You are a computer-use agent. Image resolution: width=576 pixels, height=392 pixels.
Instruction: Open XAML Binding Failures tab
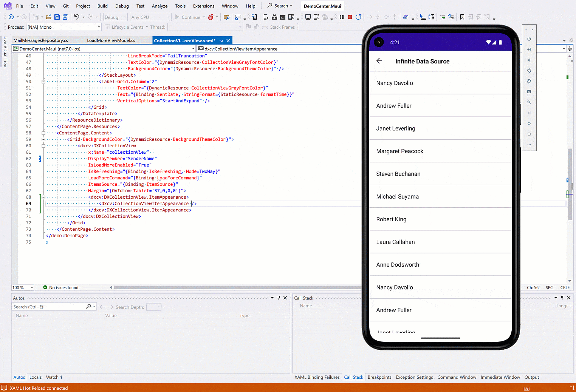317,377
